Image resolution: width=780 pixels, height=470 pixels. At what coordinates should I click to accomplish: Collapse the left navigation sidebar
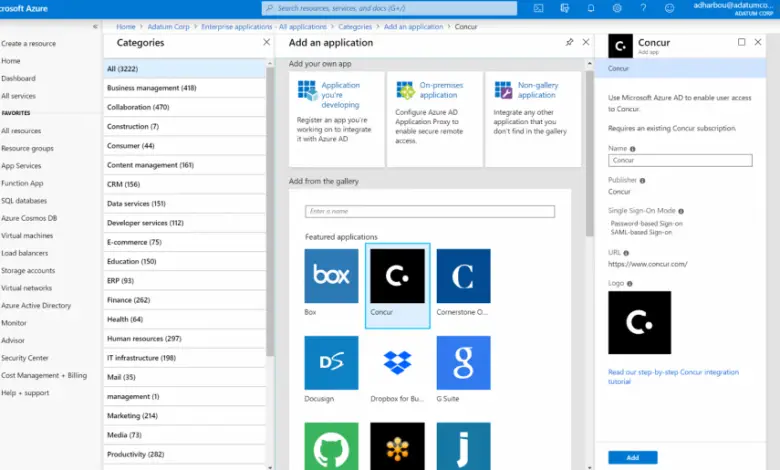point(95,26)
